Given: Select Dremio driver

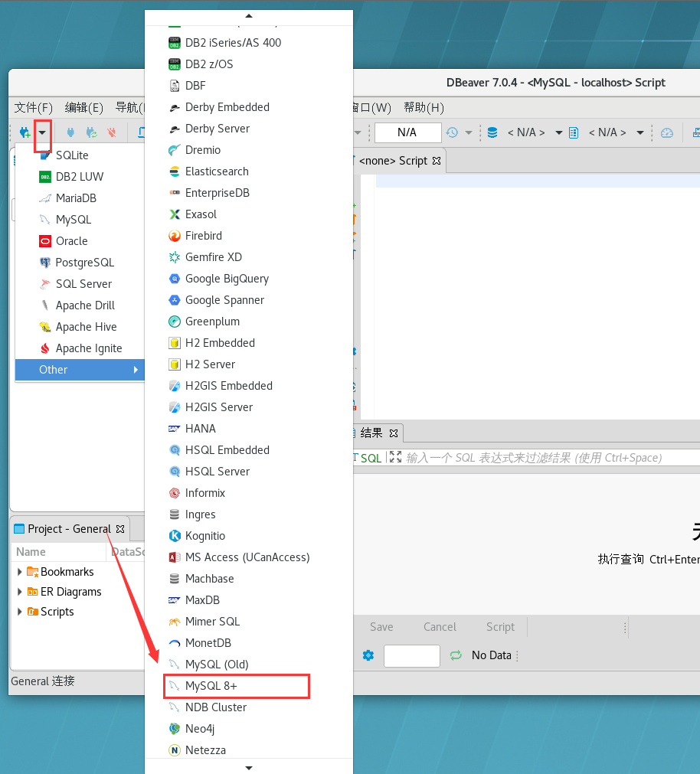Looking at the screenshot, I should [x=249, y=150].
